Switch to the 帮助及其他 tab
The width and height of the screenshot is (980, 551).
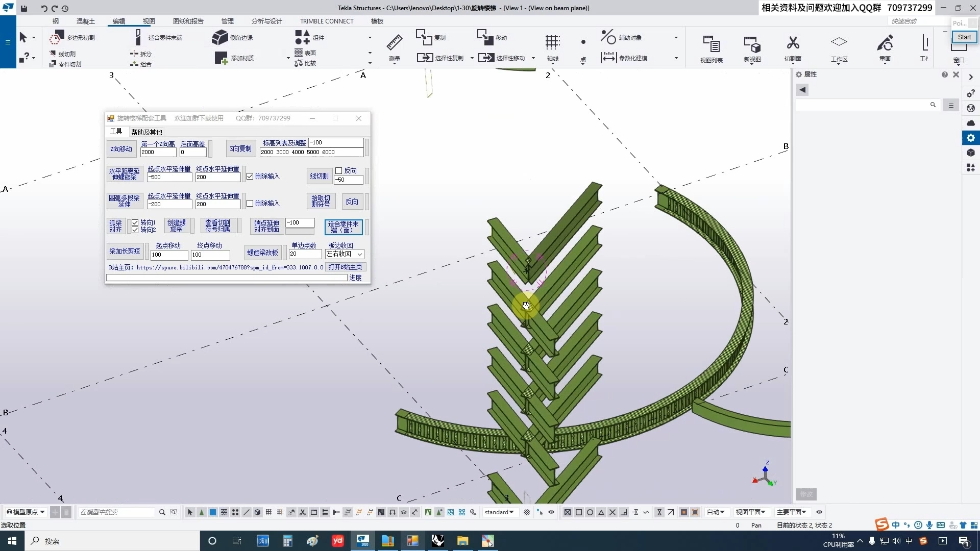pyautogui.click(x=146, y=132)
